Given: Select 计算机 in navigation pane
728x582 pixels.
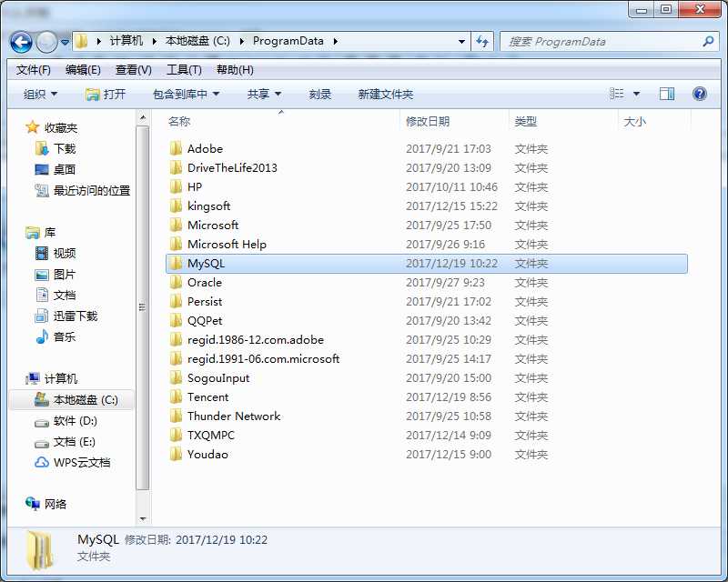Looking at the screenshot, I should pos(51,378).
